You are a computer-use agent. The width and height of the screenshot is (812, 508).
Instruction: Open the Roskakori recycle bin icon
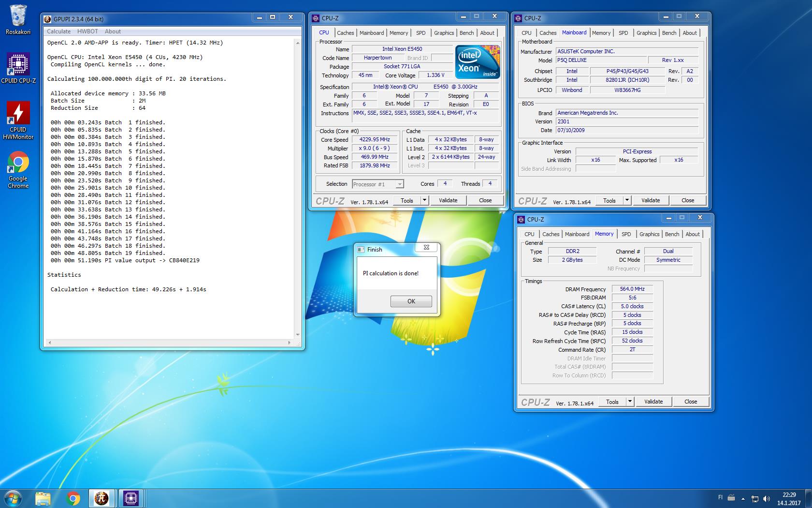[x=18, y=20]
